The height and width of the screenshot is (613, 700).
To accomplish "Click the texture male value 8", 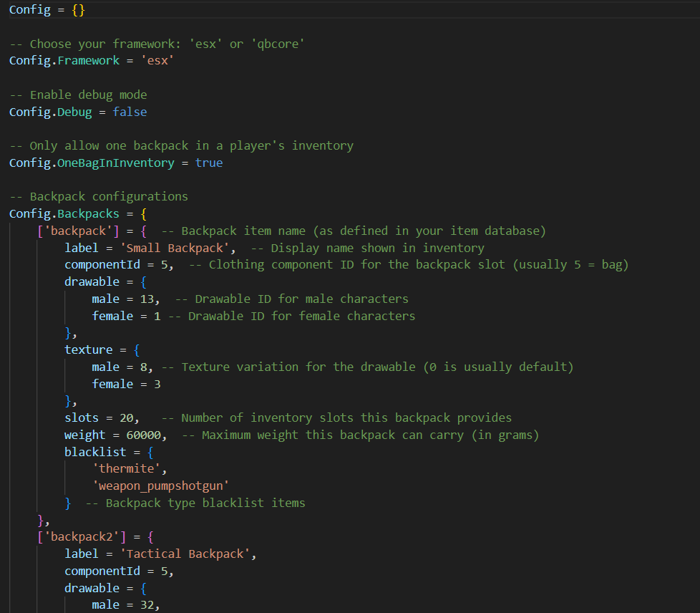I will (147, 367).
